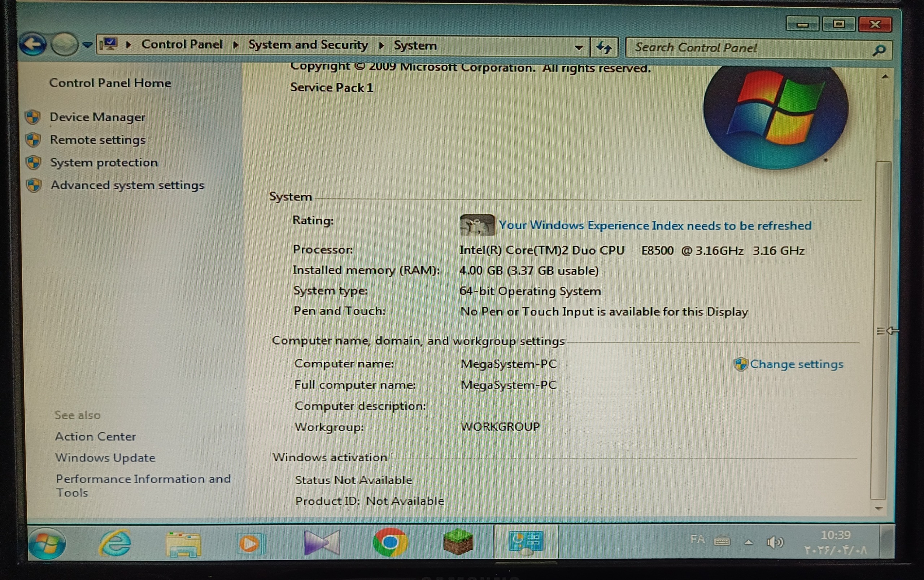The height and width of the screenshot is (580, 924).
Task: Click the keyboard icon in system tray
Action: [722, 541]
